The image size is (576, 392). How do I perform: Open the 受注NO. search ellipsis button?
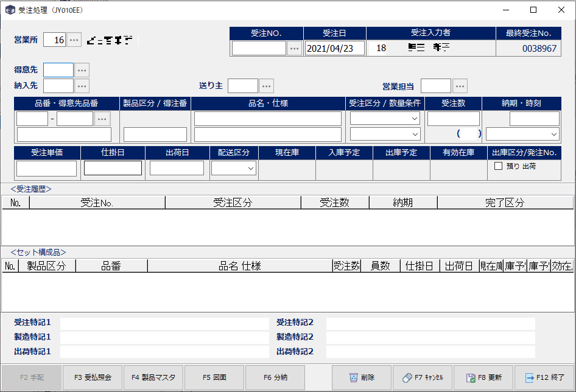tap(294, 49)
